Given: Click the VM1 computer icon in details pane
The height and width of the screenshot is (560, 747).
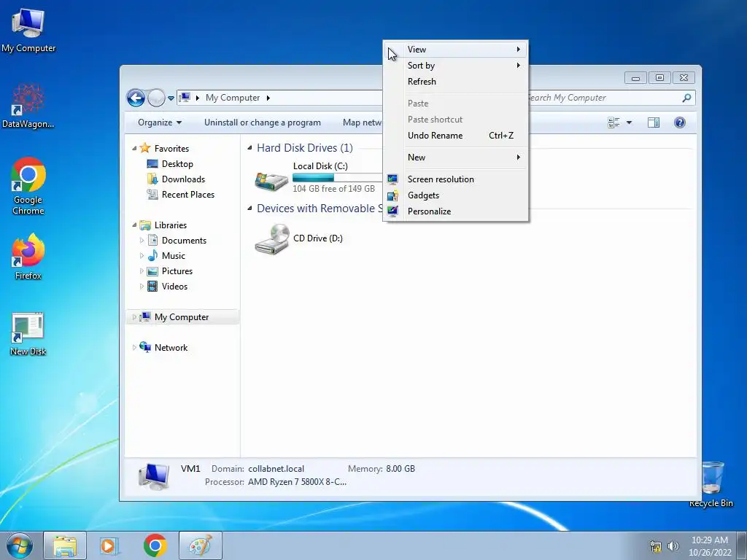Looking at the screenshot, I should point(154,476).
